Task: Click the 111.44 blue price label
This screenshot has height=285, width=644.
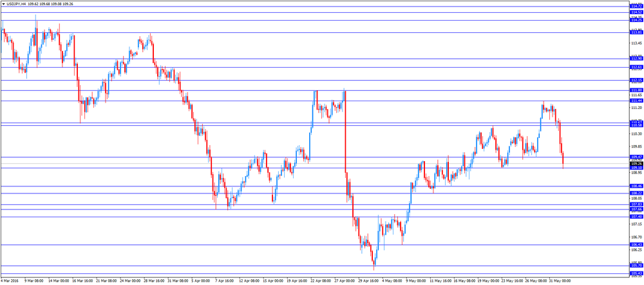Action: tap(636, 101)
